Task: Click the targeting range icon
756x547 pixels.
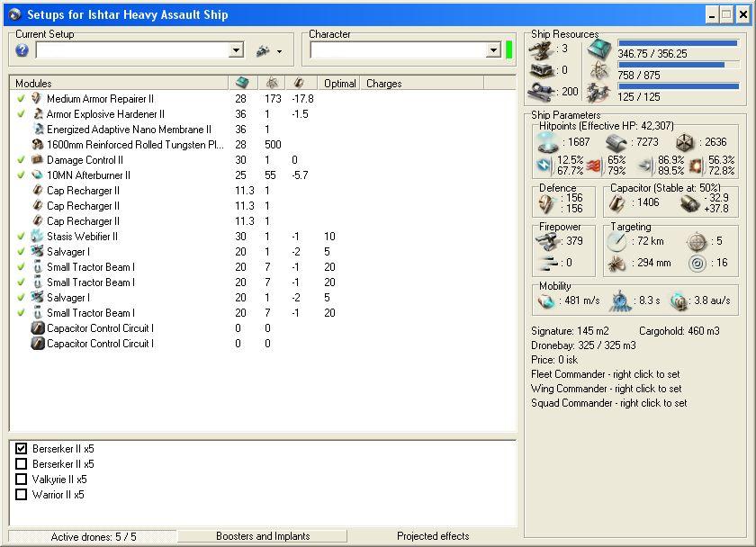Action: click(x=616, y=241)
